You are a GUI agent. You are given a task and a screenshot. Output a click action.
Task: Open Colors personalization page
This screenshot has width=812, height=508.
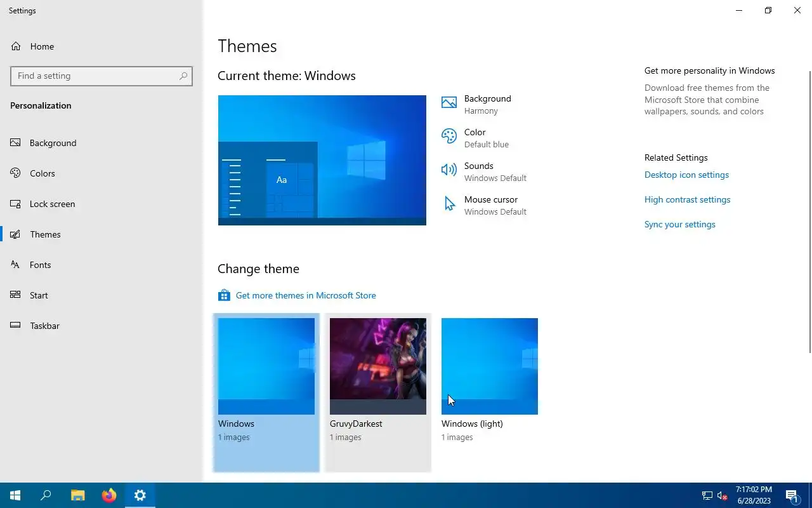pyautogui.click(x=101, y=173)
